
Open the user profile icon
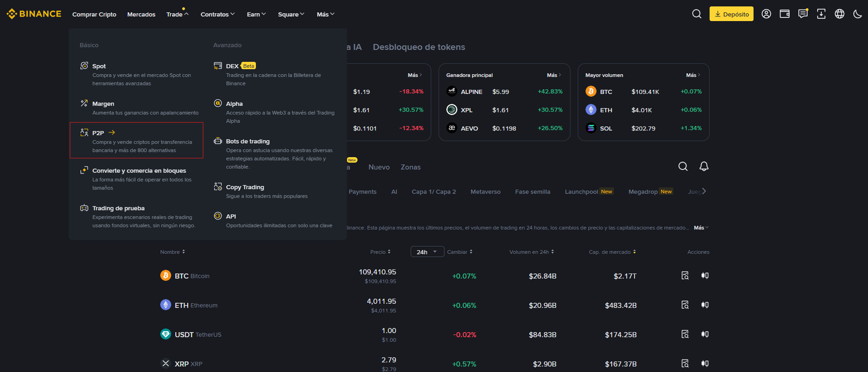coord(766,14)
